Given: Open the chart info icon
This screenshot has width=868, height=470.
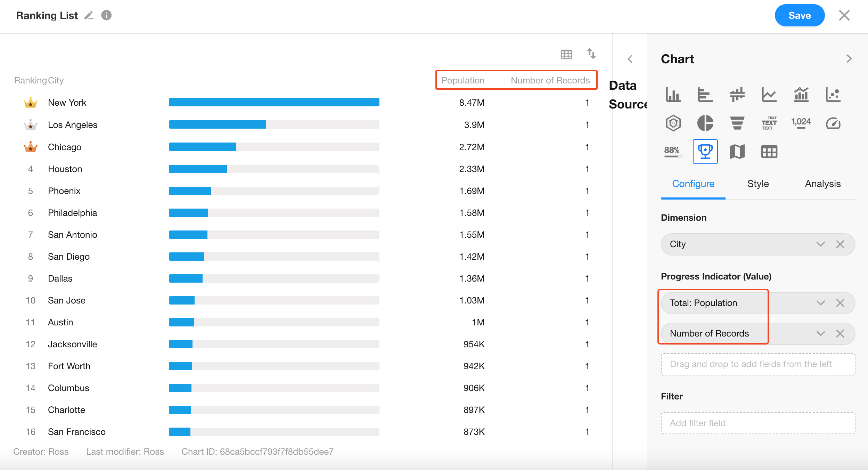Looking at the screenshot, I should [106, 15].
